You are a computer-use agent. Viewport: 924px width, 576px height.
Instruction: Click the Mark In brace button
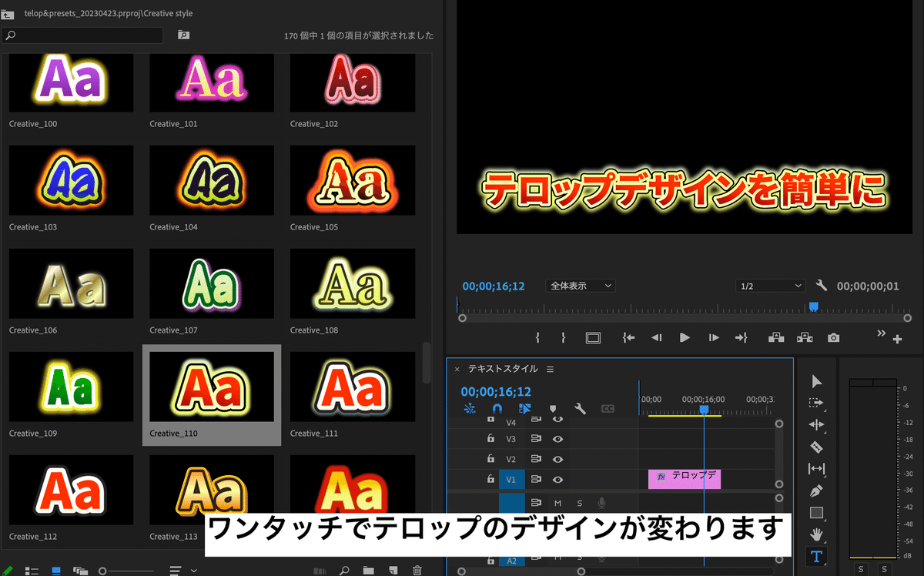(x=537, y=337)
